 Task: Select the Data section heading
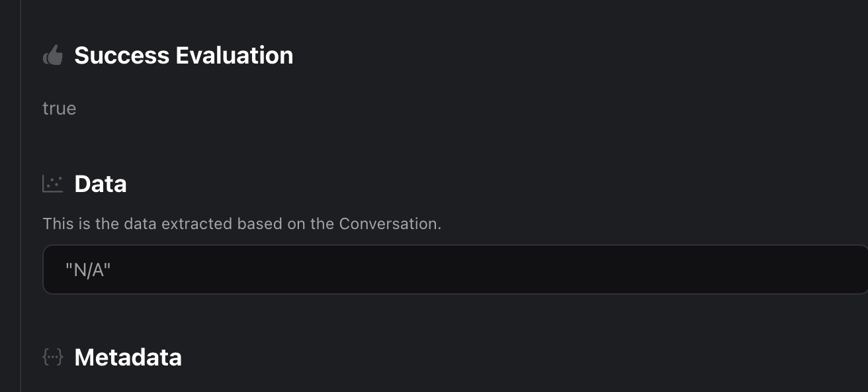(101, 184)
